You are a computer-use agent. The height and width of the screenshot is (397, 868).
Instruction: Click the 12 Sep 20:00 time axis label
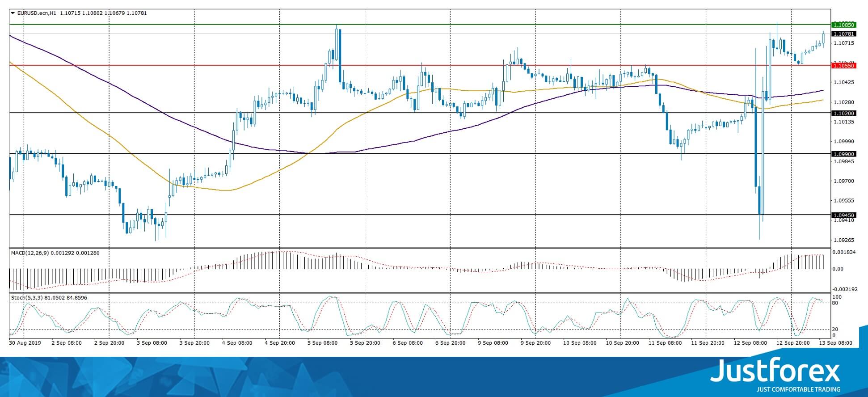[793, 343]
